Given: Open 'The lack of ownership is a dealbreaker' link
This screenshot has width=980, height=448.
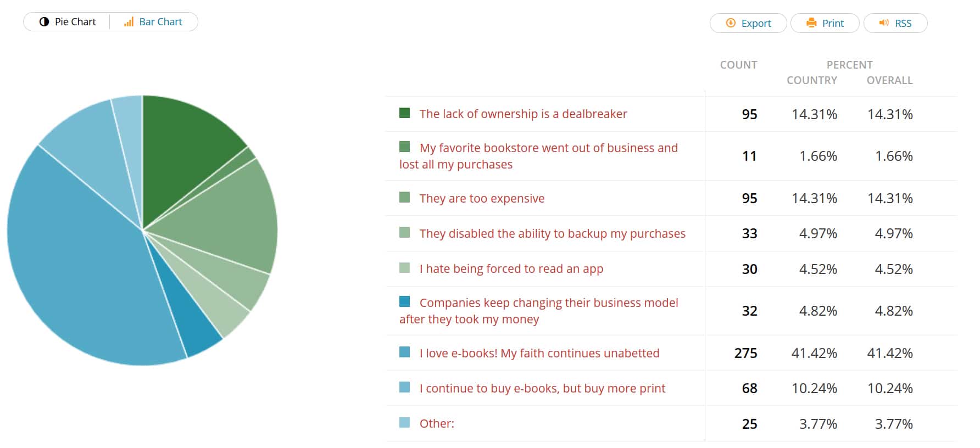Looking at the screenshot, I should 523,114.
